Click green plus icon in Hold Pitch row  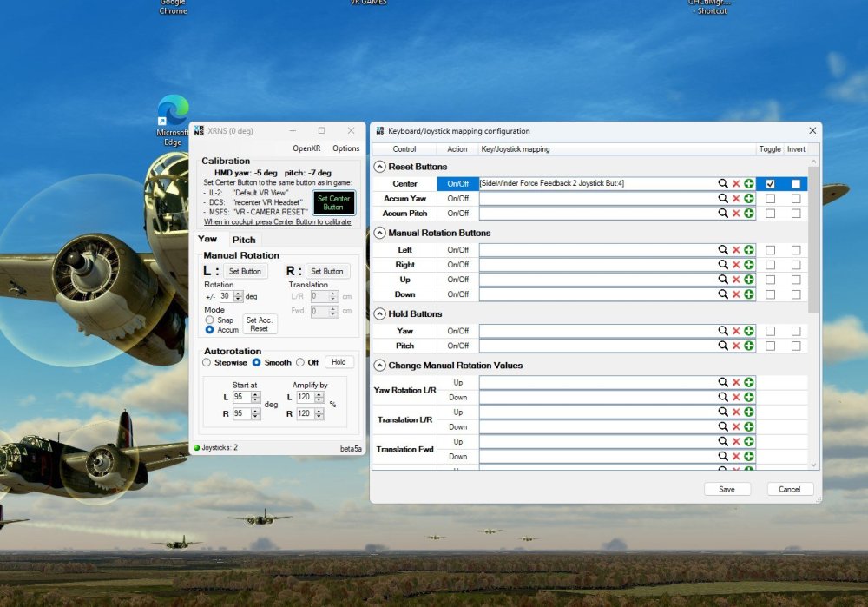[x=748, y=346]
